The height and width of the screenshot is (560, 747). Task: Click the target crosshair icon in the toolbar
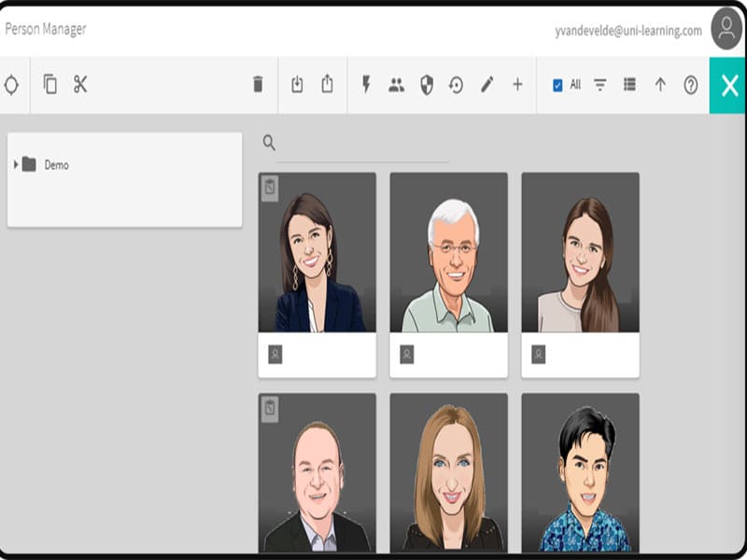pyautogui.click(x=11, y=85)
